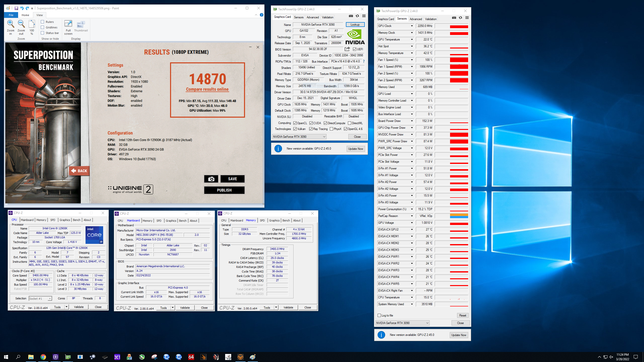This screenshot has height=362, width=644.
Task: Open notification center icon
Action: (636, 357)
